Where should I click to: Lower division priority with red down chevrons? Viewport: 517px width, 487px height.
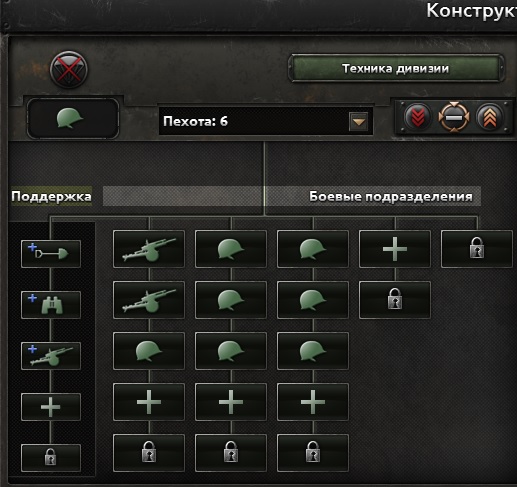[x=418, y=117]
